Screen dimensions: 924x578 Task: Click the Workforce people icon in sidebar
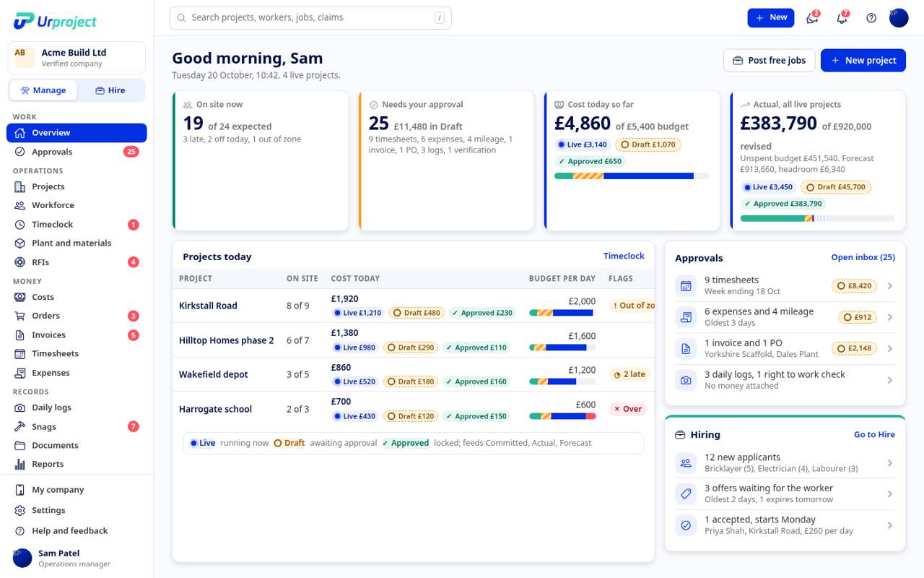tap(19, 205)
